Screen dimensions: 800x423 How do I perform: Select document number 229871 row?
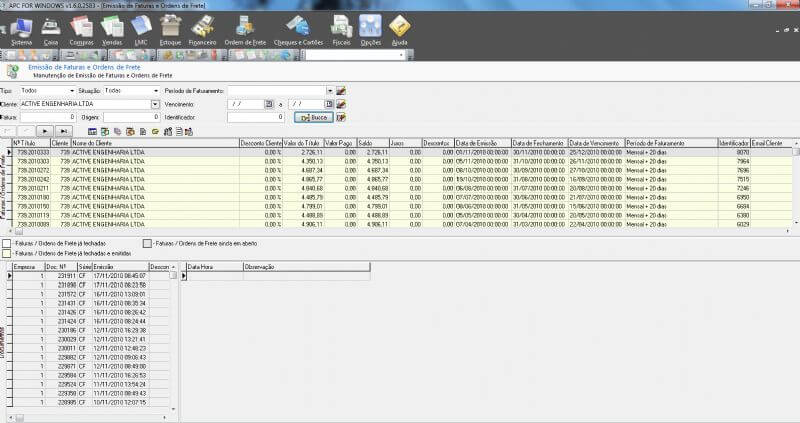(91, 366)
